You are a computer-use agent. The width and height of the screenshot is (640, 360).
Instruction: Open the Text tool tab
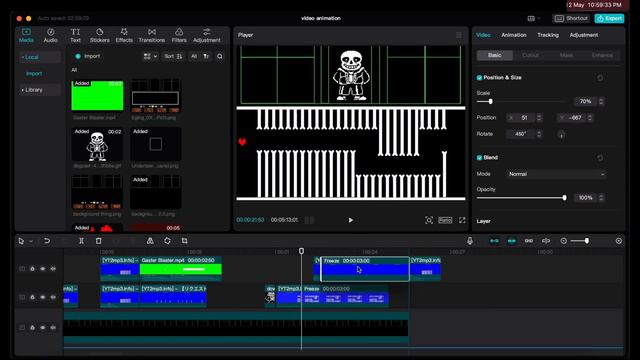click(75, 36)
